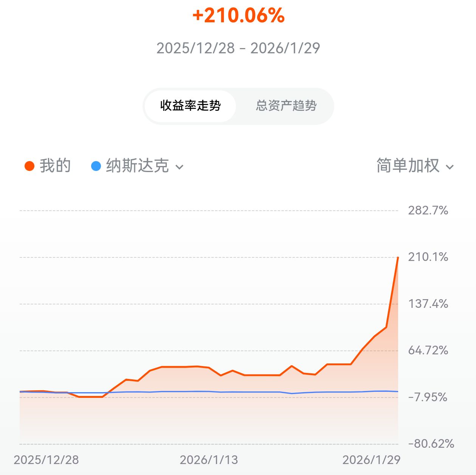Select the 纳斯达克 benchmark label
Image resolution: width=476 pixels, height=475 pixels.
(x=137, y=166)
